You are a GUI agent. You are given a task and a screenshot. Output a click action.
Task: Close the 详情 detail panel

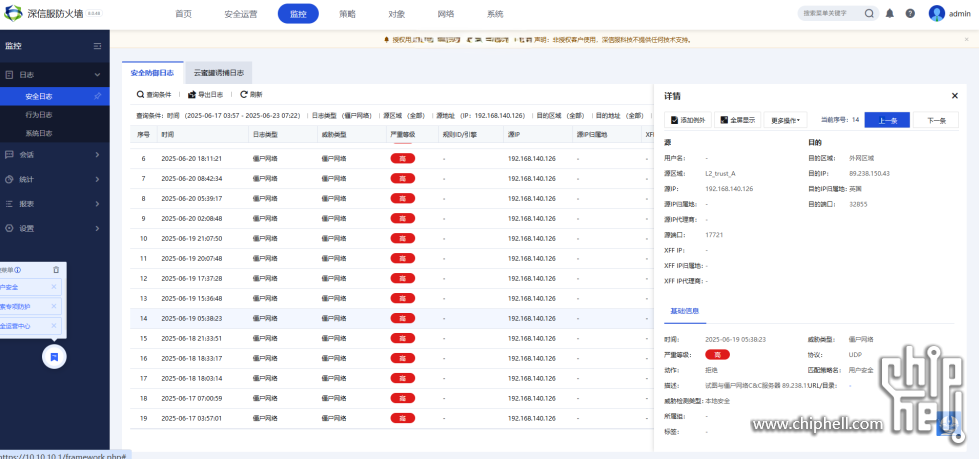point(955,96)
